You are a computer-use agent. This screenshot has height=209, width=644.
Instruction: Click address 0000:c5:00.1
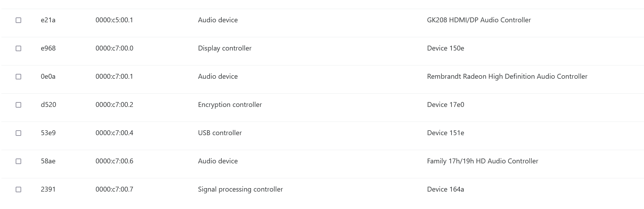coord(114,20)
